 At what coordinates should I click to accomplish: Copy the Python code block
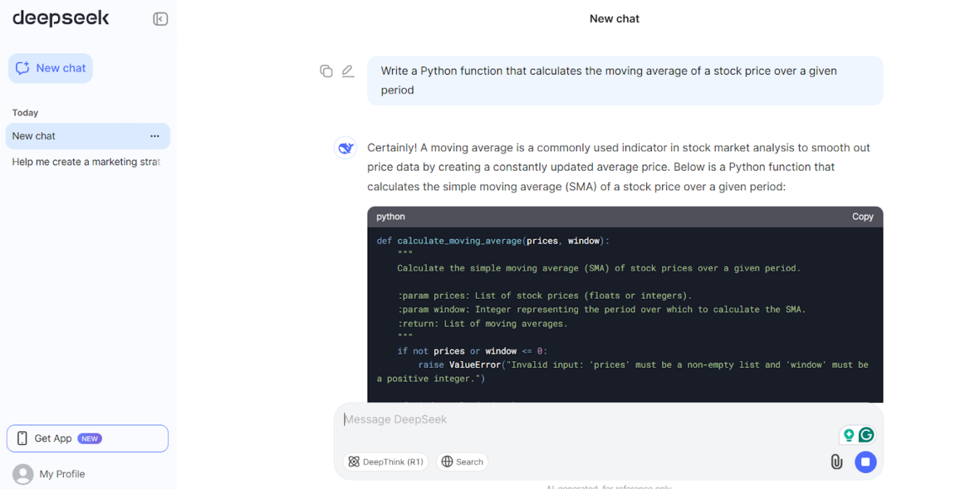(x=862, y=217)
